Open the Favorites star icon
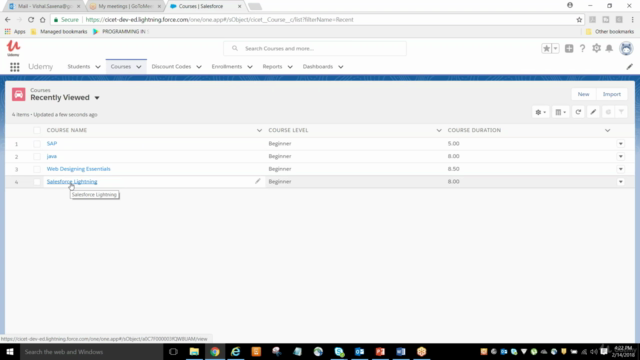 pyautogui.click(x=546, y=49)
